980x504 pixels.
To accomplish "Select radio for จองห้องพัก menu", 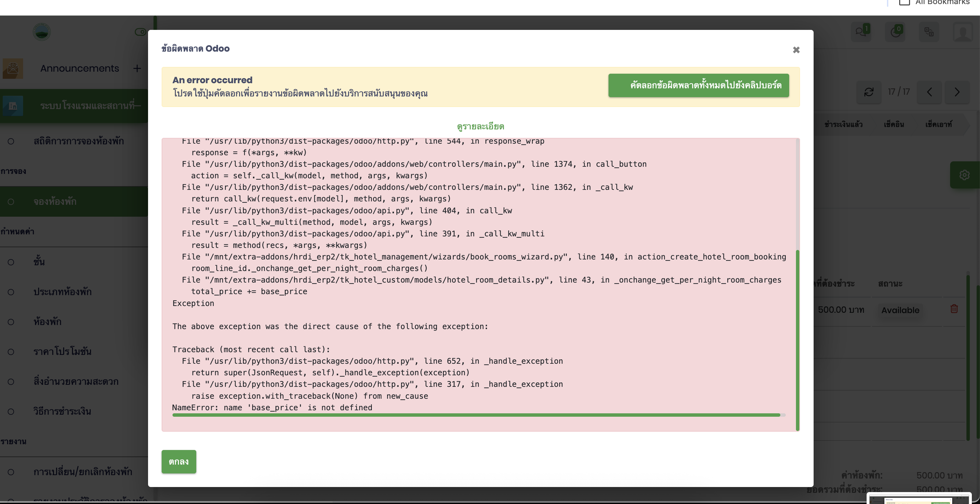I will pyautogui.click(x=11, y=202).
